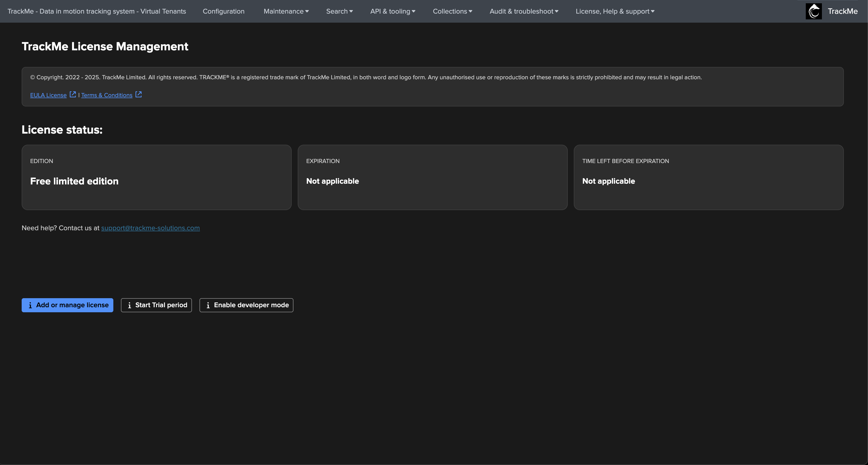The height and width of the screenshot is (465, 868).
Task: Expand the API & tooling menu
Action: point(392,11)
